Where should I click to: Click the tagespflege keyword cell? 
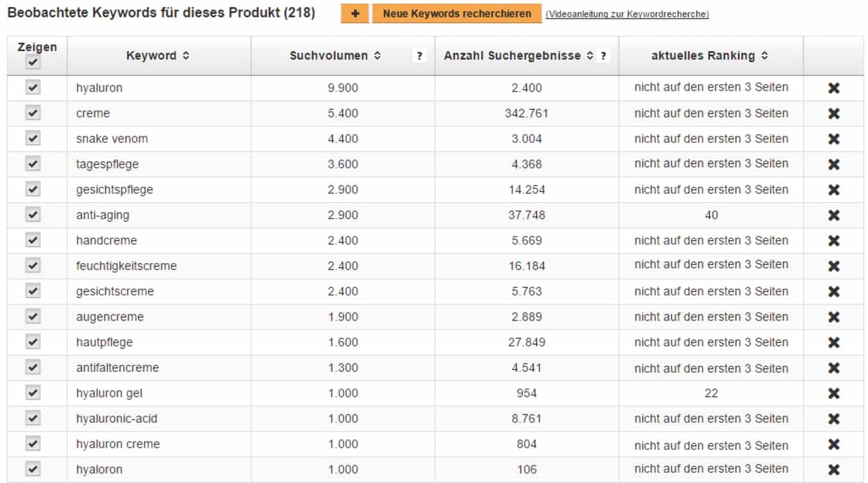[107, 164]
